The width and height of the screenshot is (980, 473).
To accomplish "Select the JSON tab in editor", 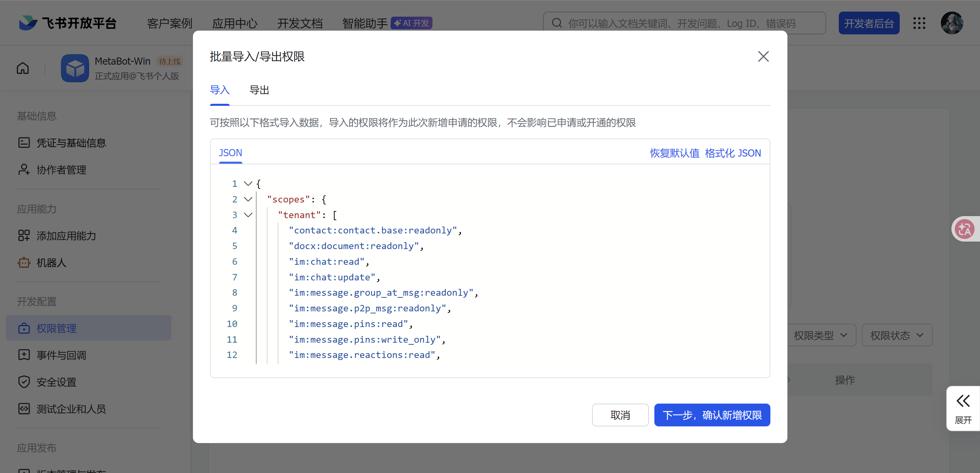I will (230, 153).
